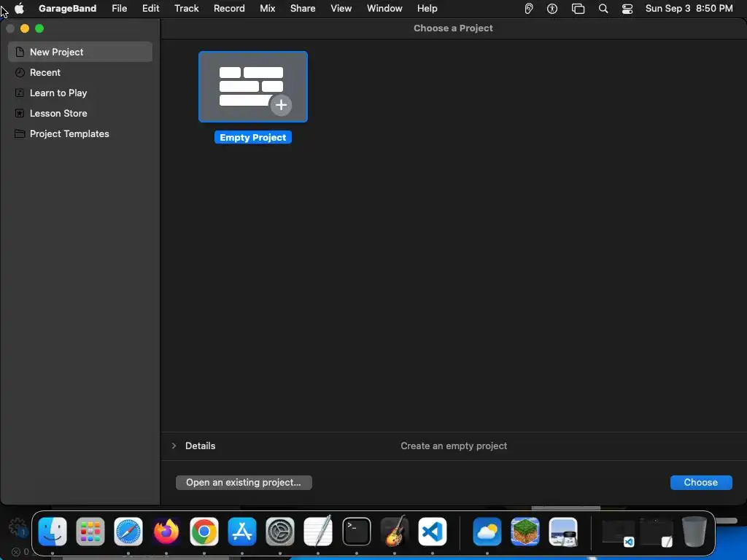
Task: Click the date and time in menu bar
Action: click(x=689, y=8)
